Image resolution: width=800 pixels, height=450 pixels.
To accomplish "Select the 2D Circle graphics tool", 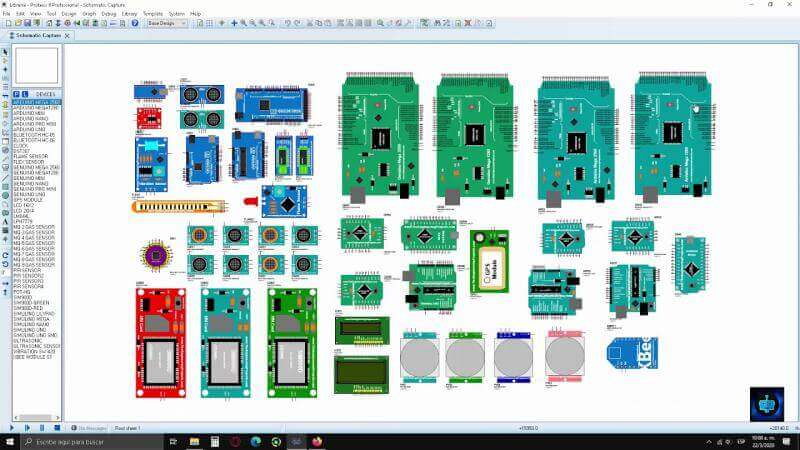I will (5, 195).
